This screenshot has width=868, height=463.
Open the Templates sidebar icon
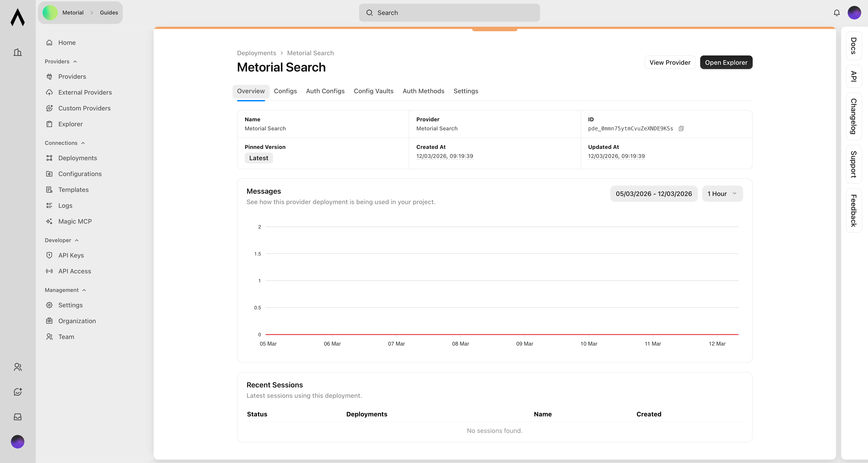(x=49, y=189)
